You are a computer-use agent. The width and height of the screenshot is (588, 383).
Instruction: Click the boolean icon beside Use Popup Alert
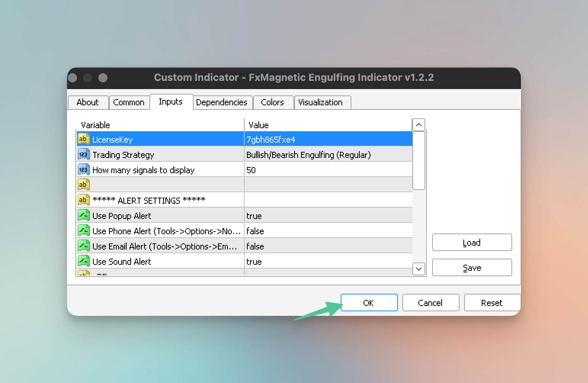(x=84, y=215)
